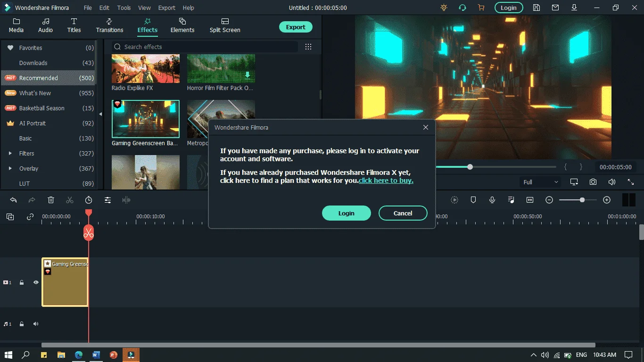644x362 pixels.
Task: Open the speed stopwatch tool
Action: (x=89, y=200)
